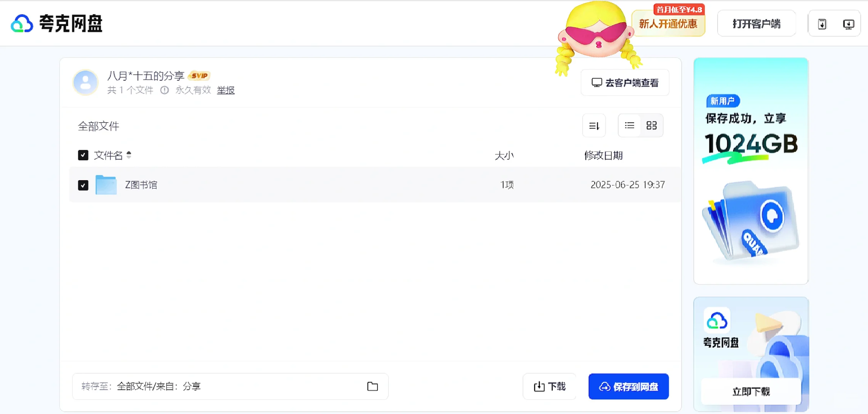Click the validity info icon
The width and height of the screenshot is (868, 414).
pyautogui.click(x=164, y=90)
